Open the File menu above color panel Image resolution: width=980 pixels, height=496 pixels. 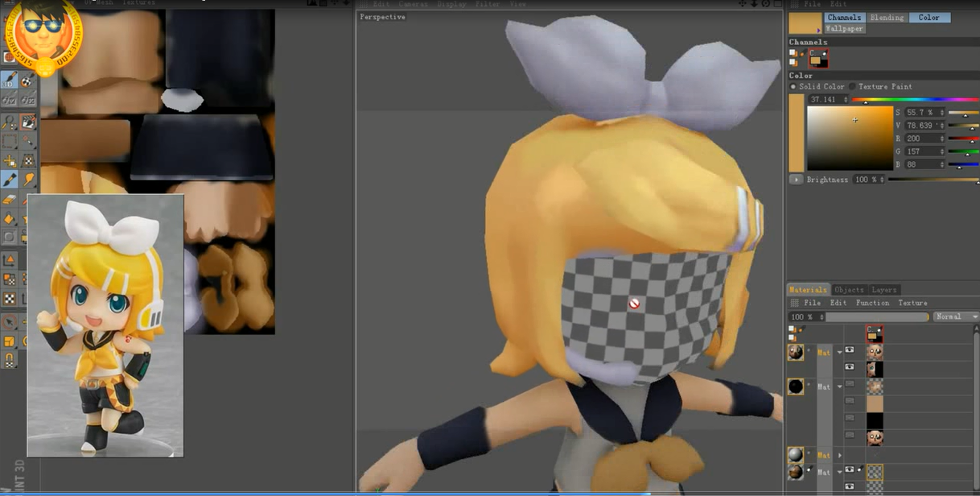(812, 4)
